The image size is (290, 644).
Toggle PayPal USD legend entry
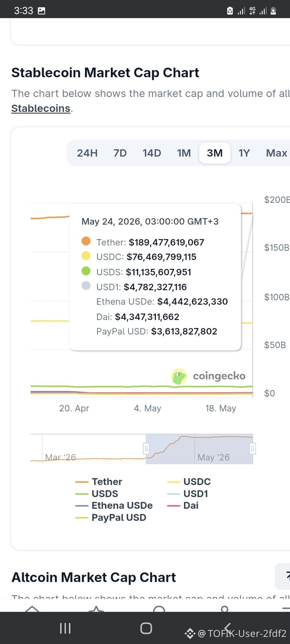click(111, 518)
